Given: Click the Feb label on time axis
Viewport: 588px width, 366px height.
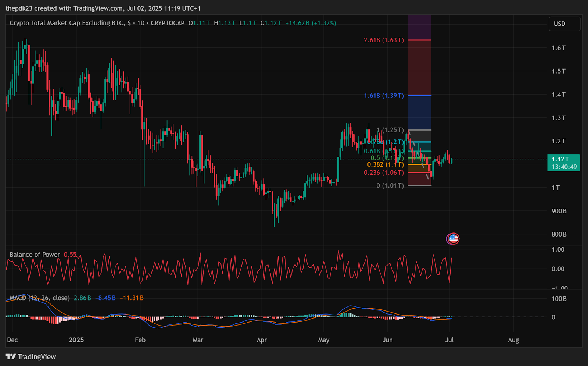Looking at the screenshot, I should pos(140,340).
